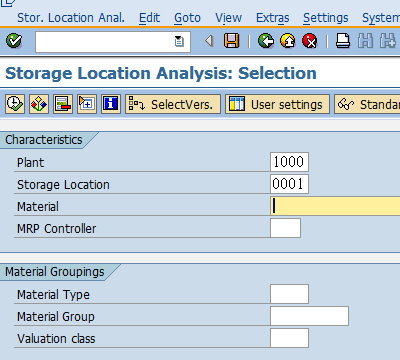Screen dimensions: 400x360
Task: Open the System menu
Action: pyautogui.click(x=381, y=18)
